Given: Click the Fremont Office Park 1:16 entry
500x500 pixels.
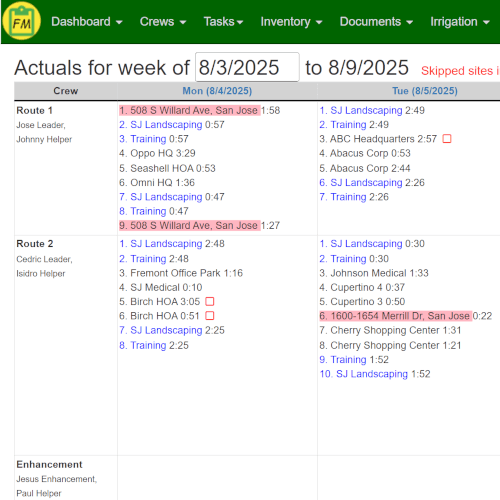Looking at the screenshot, I should [x=181, y=273].
